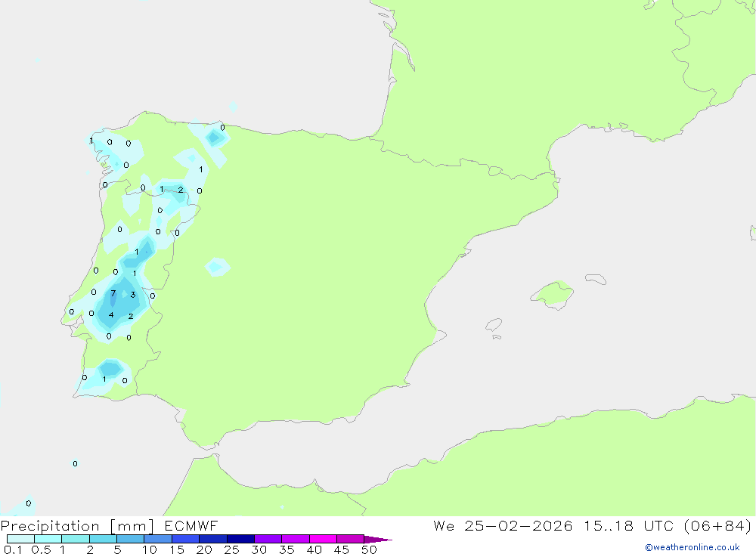Image resolution: width=756 pixels, height=554 pixels.
Task: Pick the 1–2 mm legend color swatch
Action: coord(76,539)
